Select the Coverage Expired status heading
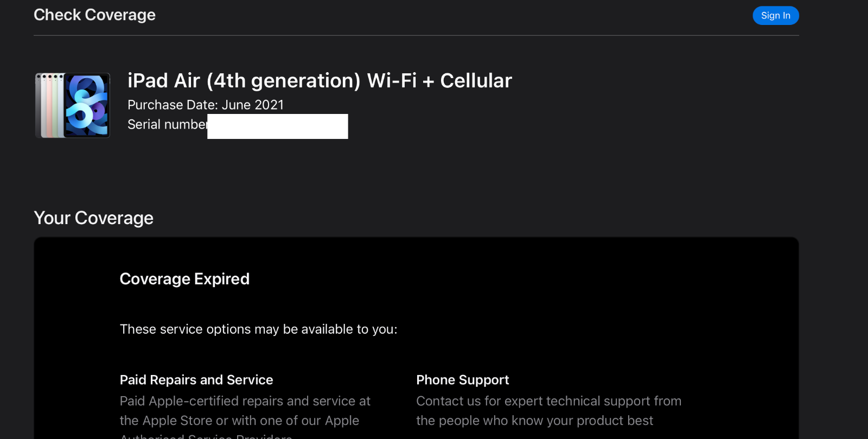The width and height of the screenshot is (868, 439). point(184,279)
